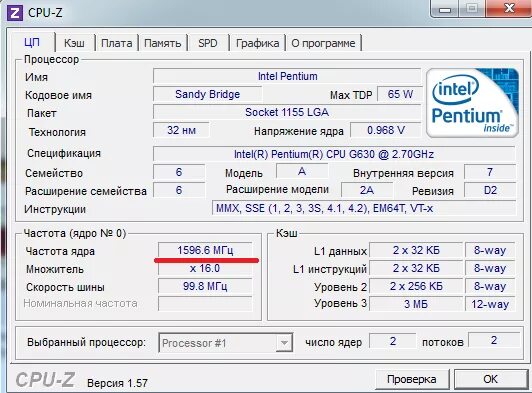Image resolution: width=532 pixels, height=393 pixels.
Task: Click the Уровень 3 3 МБ value
Action: [416, 304]
